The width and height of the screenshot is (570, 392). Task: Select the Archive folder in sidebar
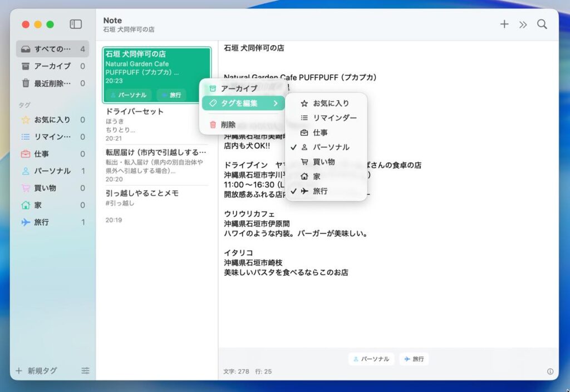tap(52, 66)
